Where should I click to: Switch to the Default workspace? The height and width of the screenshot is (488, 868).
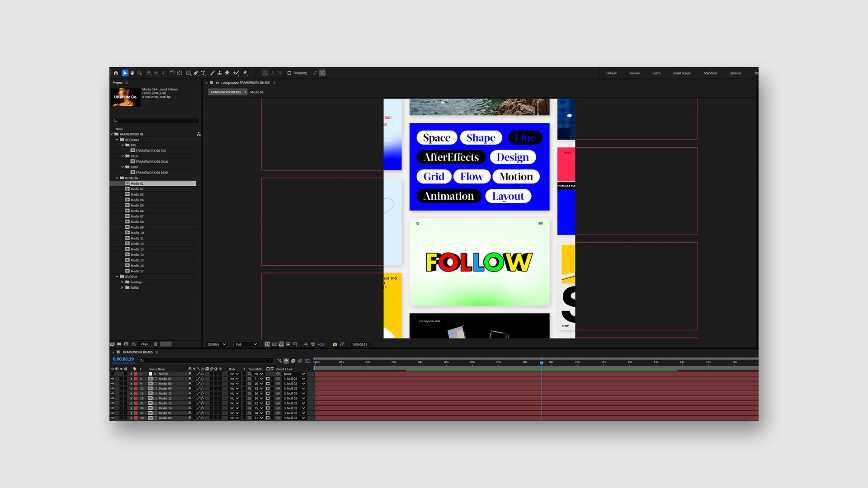click(x=611, y=73)
